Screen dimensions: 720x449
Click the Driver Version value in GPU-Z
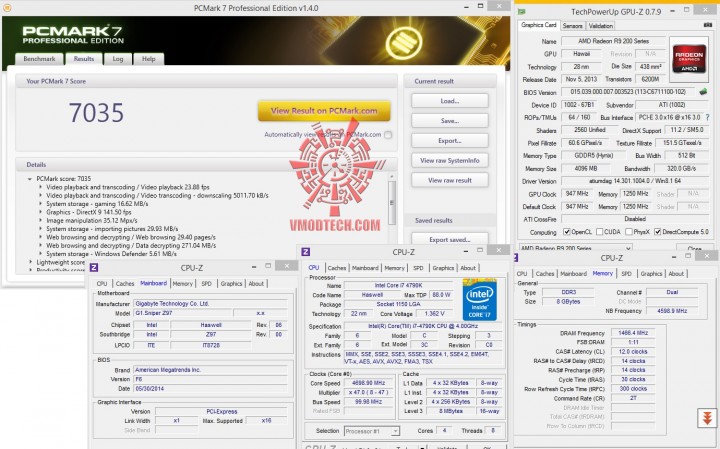[x=634, y=181]
